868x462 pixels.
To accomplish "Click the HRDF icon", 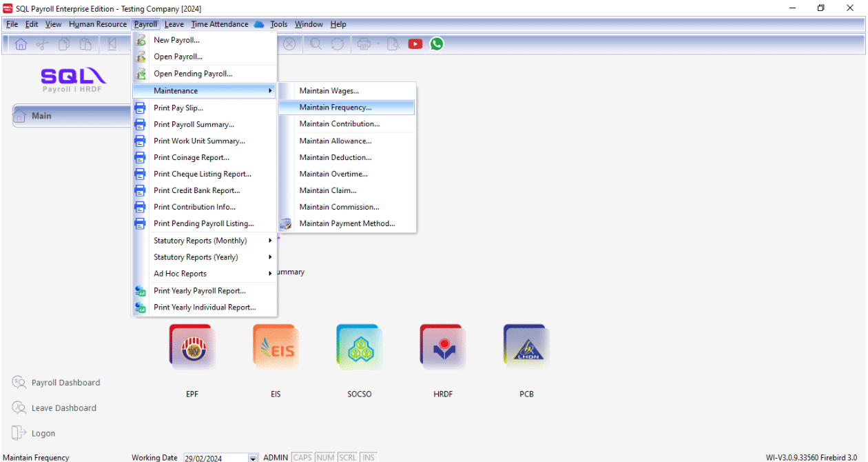I will (x=443, y=348).
